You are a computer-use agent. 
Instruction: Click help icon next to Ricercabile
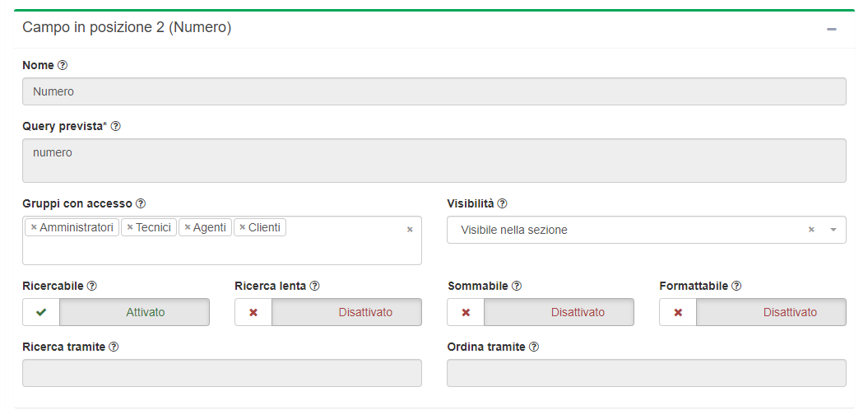(x=92, y=286)
